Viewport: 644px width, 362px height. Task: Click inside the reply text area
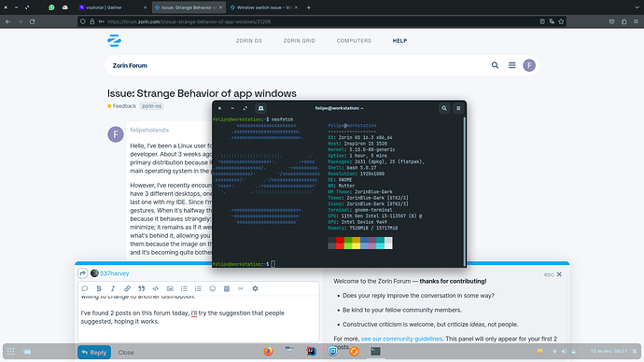pos(199,318)
